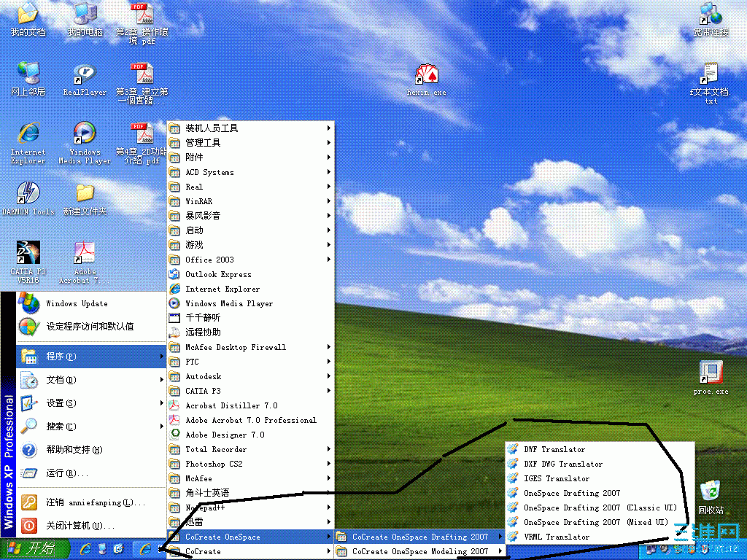This screenshot has width=747, height=560.
Task: Start RealPlayer from the desktop
Action: coord(84,73)
